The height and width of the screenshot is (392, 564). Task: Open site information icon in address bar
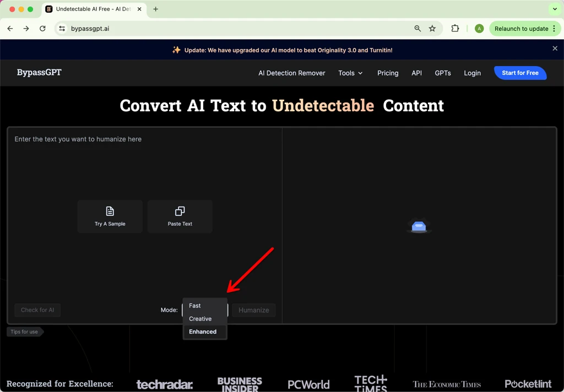click(x=62, y=29)
